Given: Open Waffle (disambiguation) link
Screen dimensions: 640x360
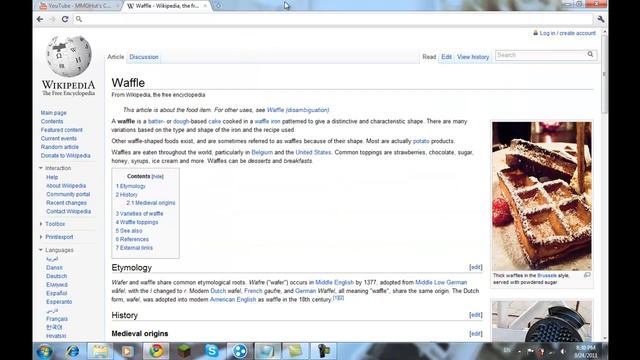Looking at the screenshot, I should [298, 110].
